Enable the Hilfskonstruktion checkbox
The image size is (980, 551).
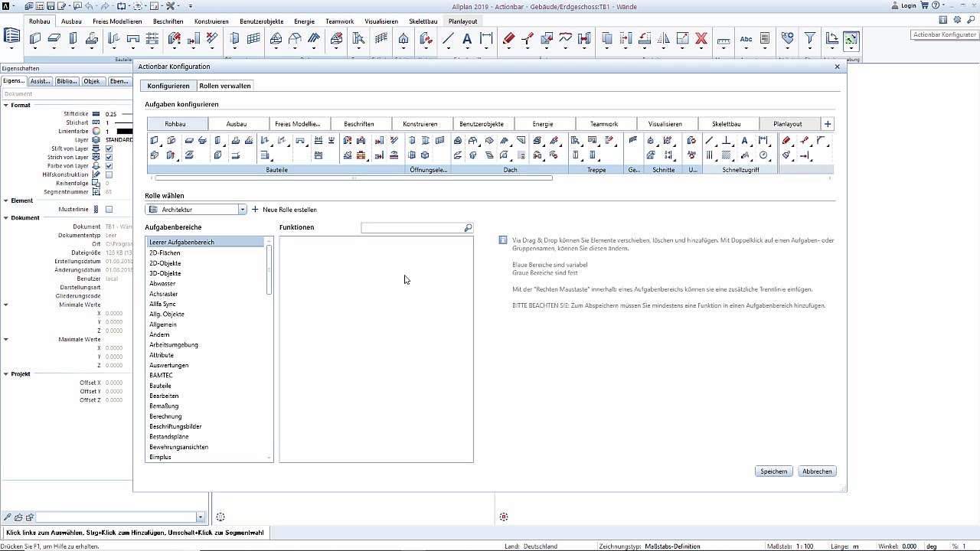tap(109, 174)
